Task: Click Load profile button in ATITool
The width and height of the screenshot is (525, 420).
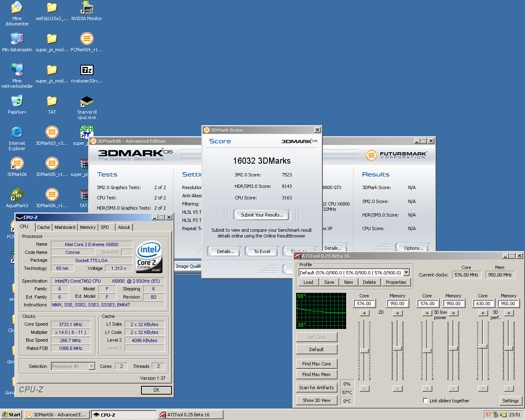Action: click(x=308, y=282)
